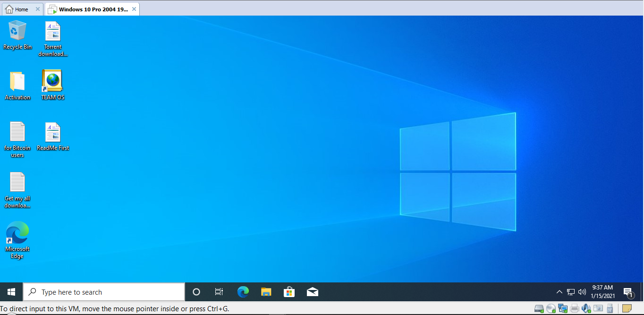Viewport: 644px width, 315px height.
Task: Select the TEAM OS shortcut icon
Action: click(x=52, y=85)
